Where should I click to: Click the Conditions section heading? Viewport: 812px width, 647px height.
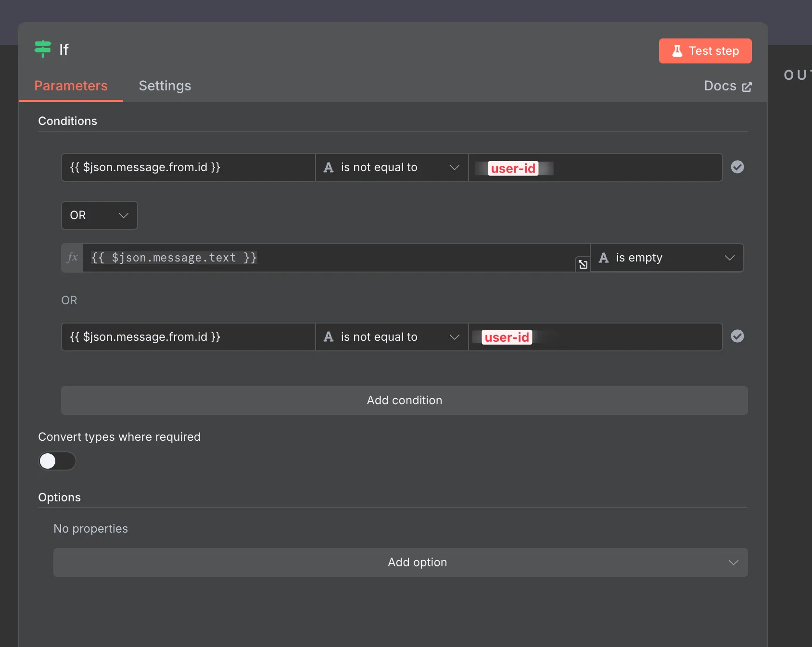68,121
